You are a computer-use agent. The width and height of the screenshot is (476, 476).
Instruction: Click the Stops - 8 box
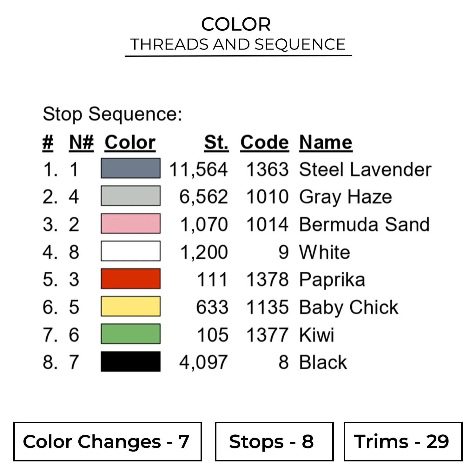tap(274, 441)
